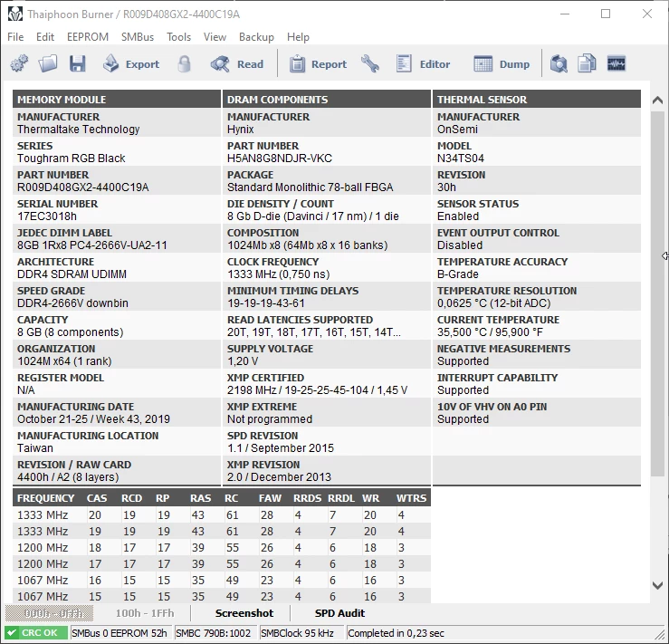Click the JEDEC label 8GB 1Rx8 PC4-2666V-UA2-11

tap(92, 245)
